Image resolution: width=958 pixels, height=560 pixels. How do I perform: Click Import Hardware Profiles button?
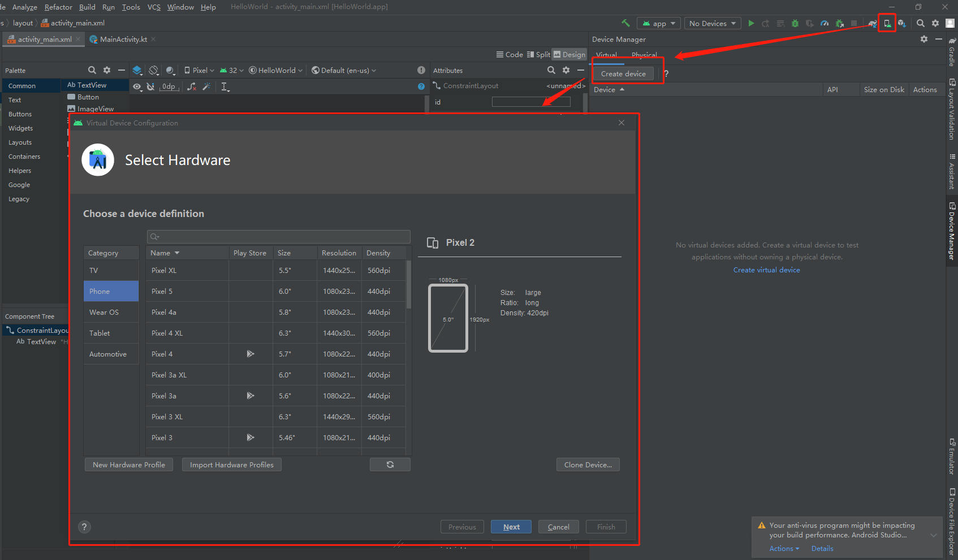(232, 465)
